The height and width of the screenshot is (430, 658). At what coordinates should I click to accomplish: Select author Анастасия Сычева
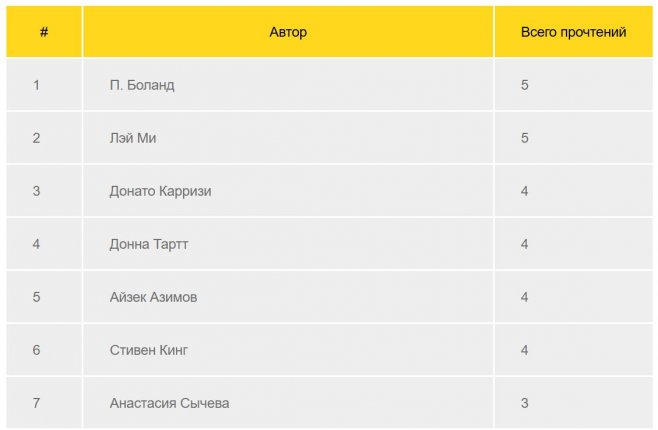tap(169, 403)
